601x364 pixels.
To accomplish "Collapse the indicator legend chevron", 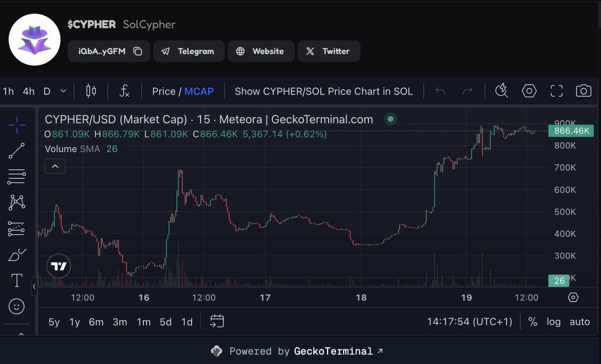I will click(x=55, y=166).
